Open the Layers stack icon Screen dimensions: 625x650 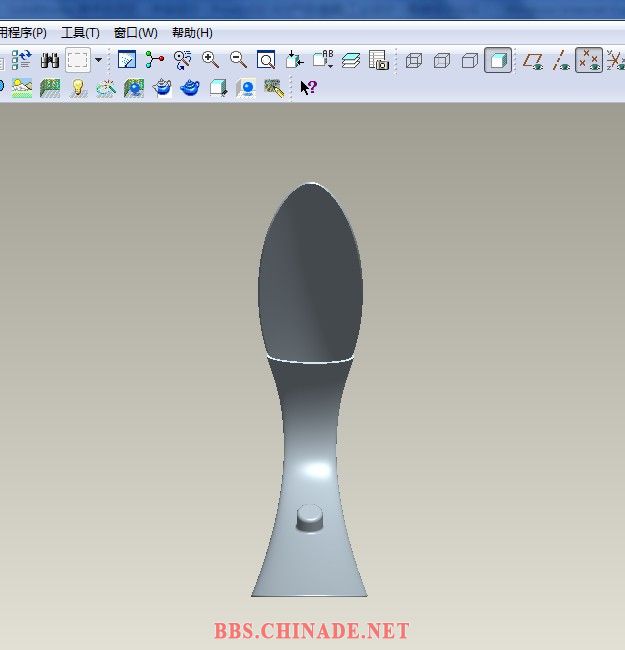(x=350, y=60)
